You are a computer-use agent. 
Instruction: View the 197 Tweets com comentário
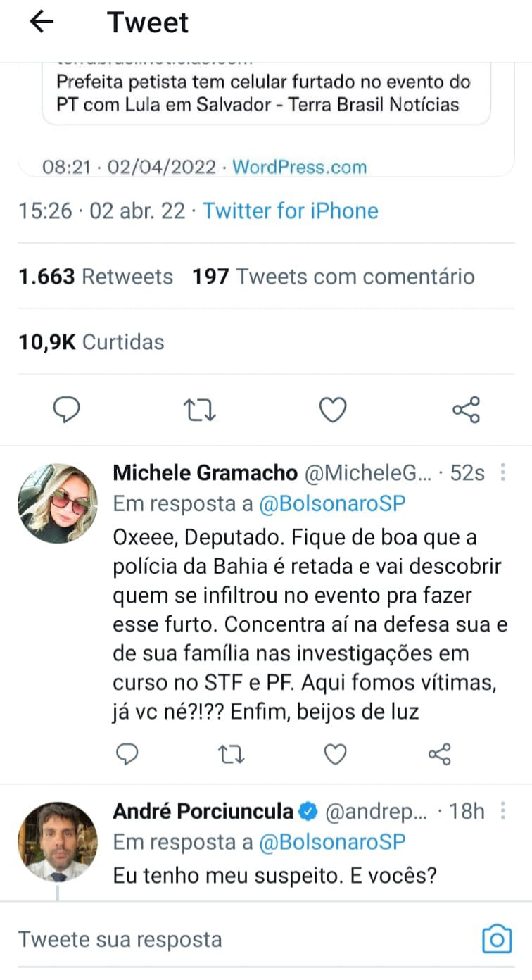click(x=334, y=277)
